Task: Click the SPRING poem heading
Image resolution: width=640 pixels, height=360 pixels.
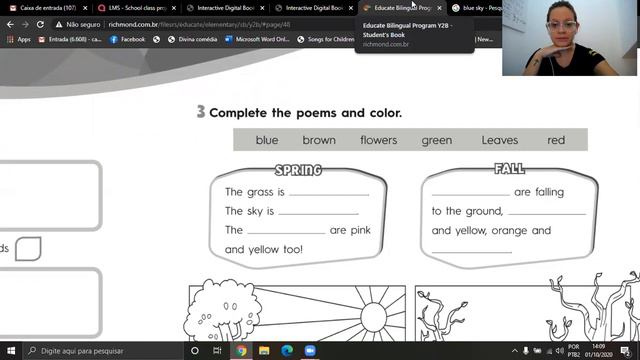Action: point(298,170)
